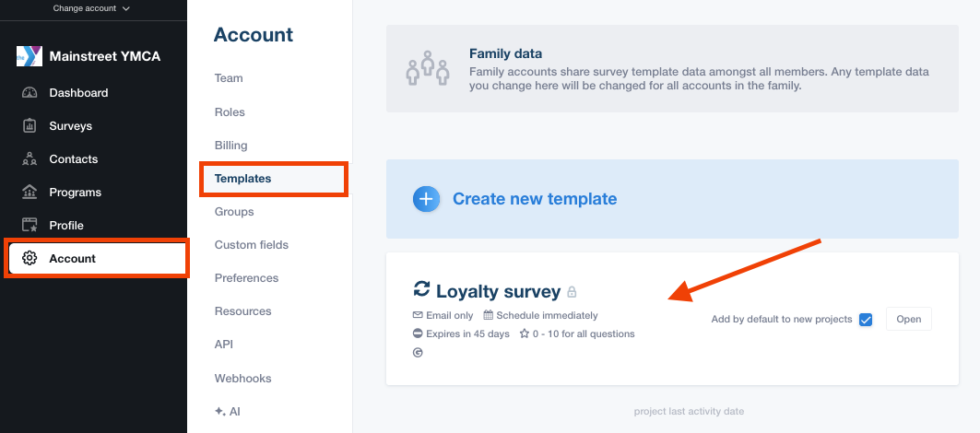Click the Dashboard gauge icon
This screenshot has width=980, height=433.
[x=30, y=93]
